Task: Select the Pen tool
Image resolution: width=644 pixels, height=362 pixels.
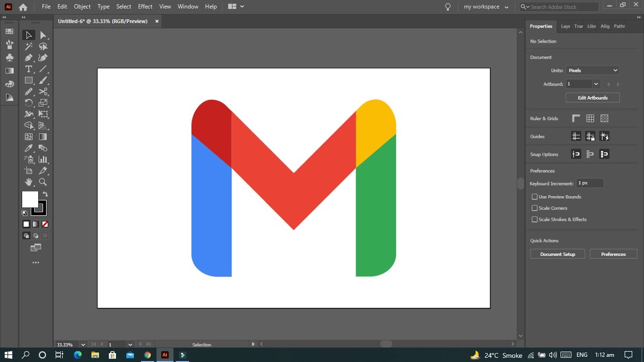Action: [29, 58]
